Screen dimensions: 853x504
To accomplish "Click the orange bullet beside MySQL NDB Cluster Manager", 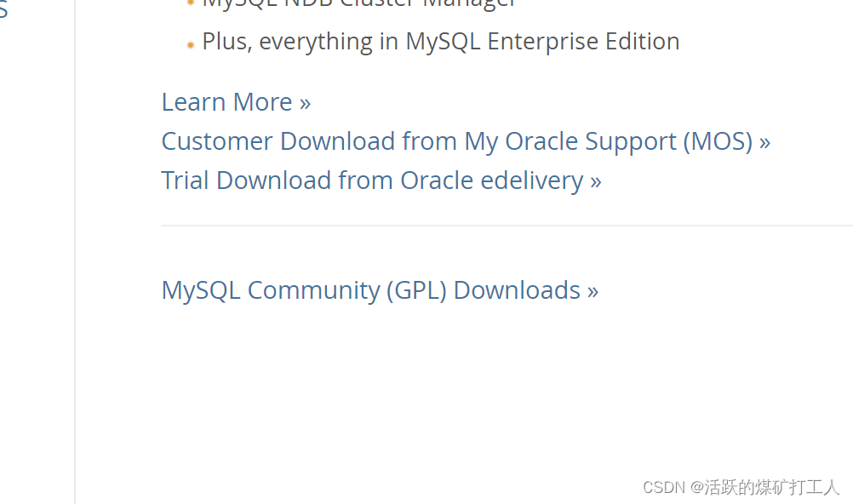I will 190,4.
